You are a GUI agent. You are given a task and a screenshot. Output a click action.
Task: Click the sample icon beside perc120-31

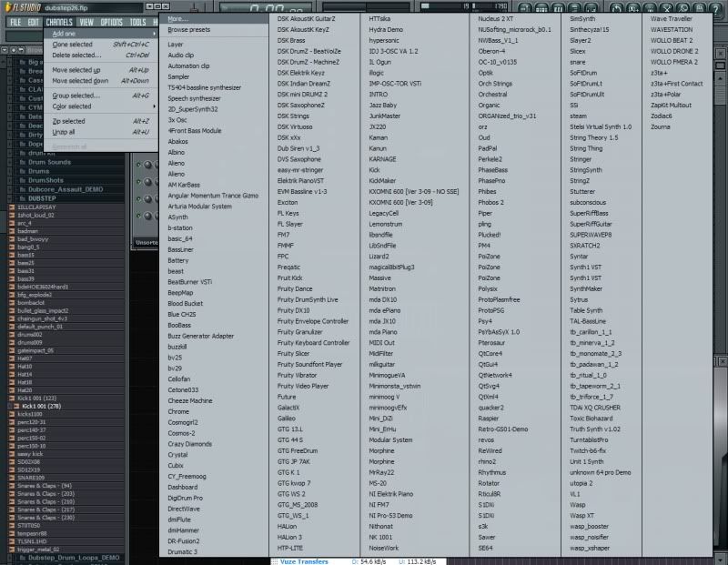pos(12,422)
